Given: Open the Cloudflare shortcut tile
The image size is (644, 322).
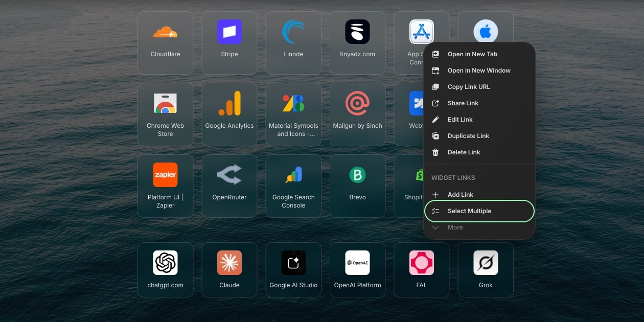Looking at the screenshot, I should point(165,43).
